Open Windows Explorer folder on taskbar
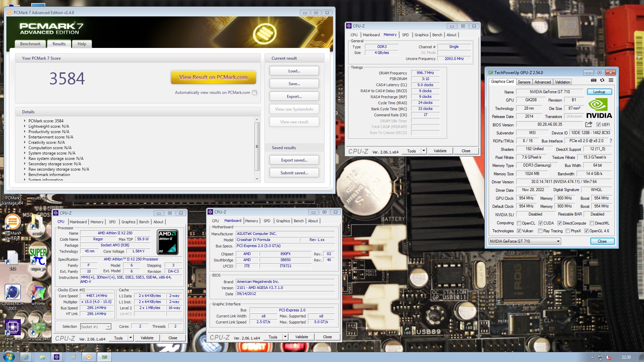The height and width of the screenshot is (362, 644). [x=42, y=357]
